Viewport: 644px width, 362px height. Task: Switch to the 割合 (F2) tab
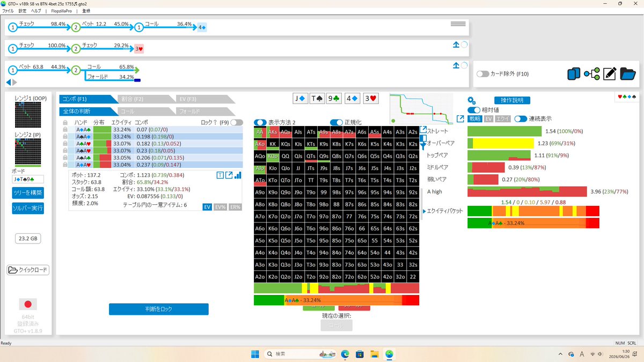(x=146, y=99)
